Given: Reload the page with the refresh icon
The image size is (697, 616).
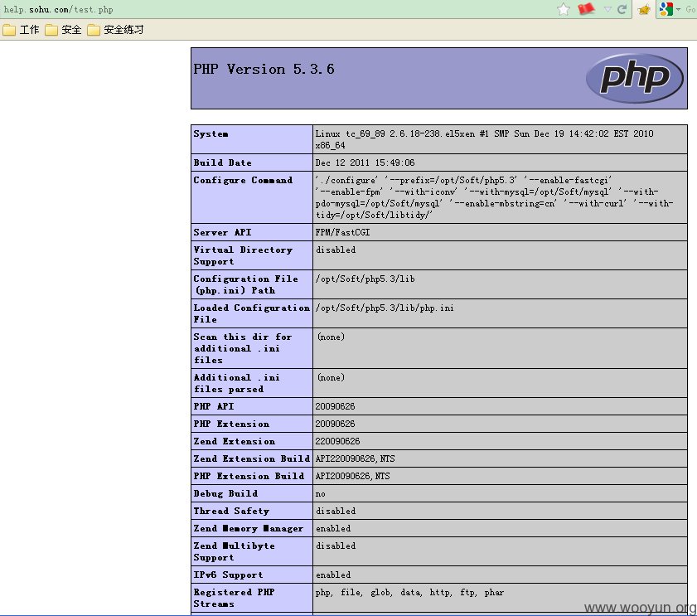Looking at the screenshot, I should point(622,9).
